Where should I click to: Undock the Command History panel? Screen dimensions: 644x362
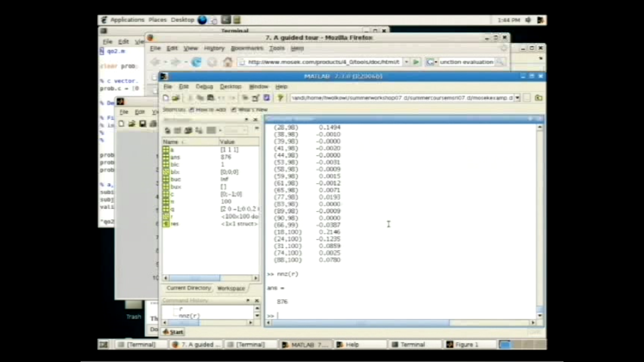pos(248,300)
